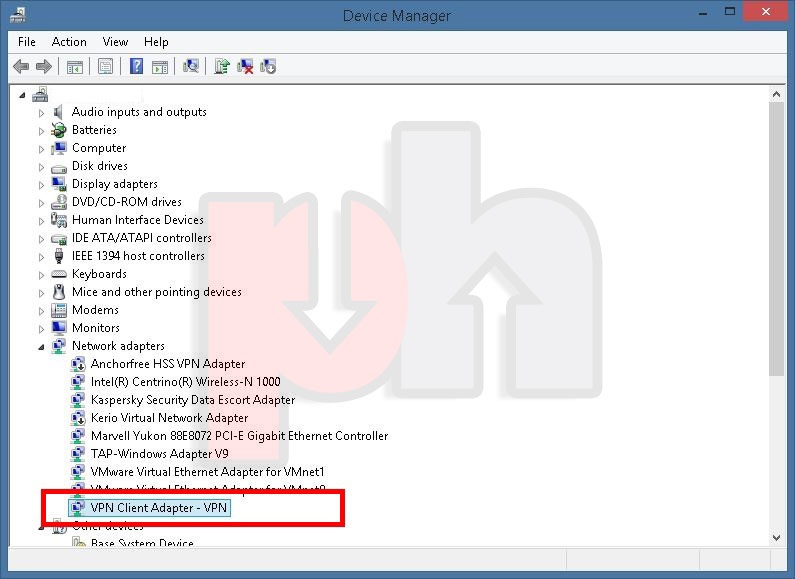Click the Modems category icon
Viewport: 795px width, 579px height.
pyautogui.click(x=59, y=310)
